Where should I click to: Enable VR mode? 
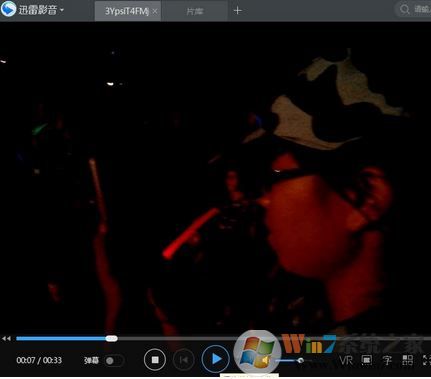coord(346,360)
